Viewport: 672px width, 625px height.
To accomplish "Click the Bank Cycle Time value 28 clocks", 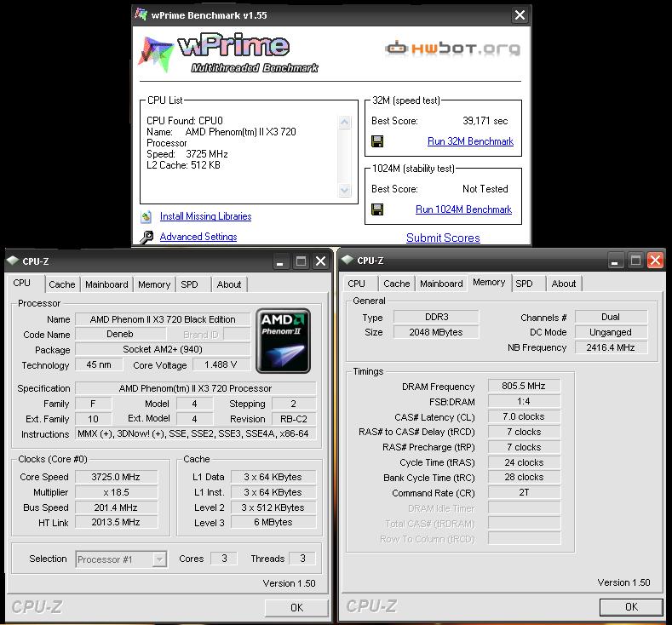I will click(x=524, y=477).
